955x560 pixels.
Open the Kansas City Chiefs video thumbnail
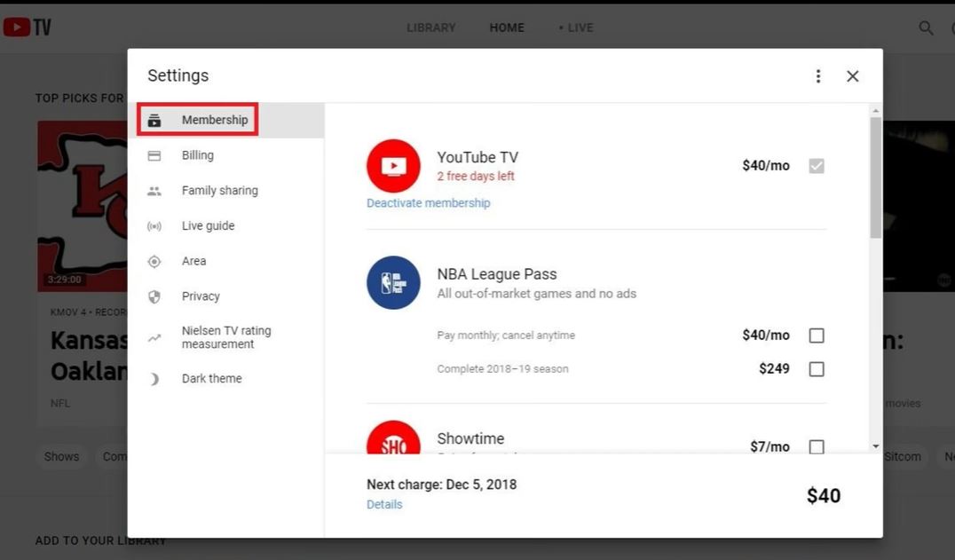[83, 206]
